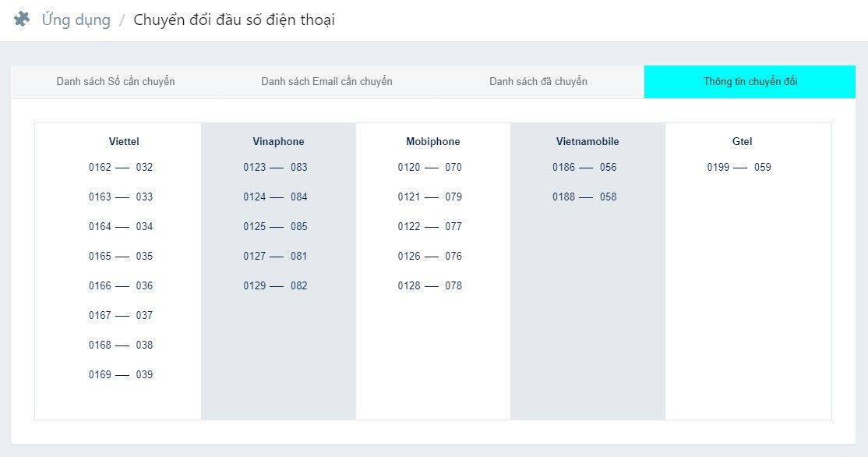868x457 pixels.
Task: Select the 0128 to 078 conversion row
Action: coord(429,286)
